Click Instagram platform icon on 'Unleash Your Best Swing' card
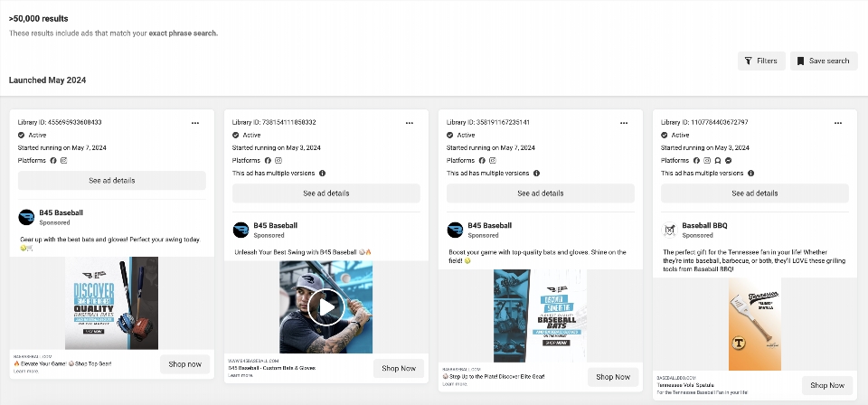The image size is (868, 405). pyautogui.click(x=278, y=160)
